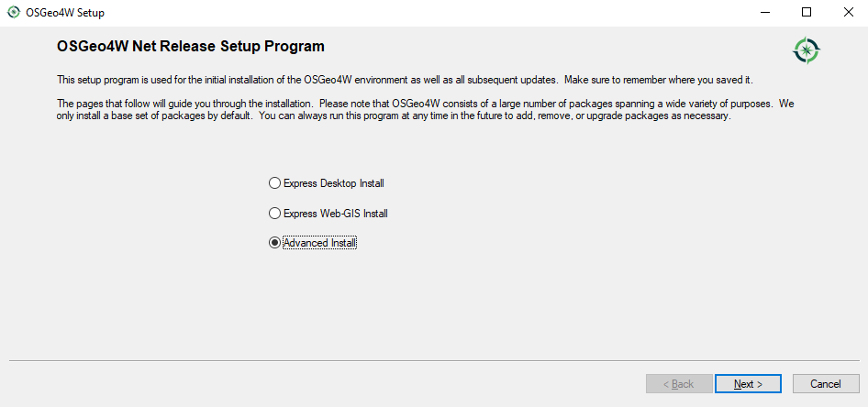Image resolution: width=868 pixels, height=407 pixels.
Task: Click the 'OSGeo4W Setup' title bar text
Action: coord(65,13)
